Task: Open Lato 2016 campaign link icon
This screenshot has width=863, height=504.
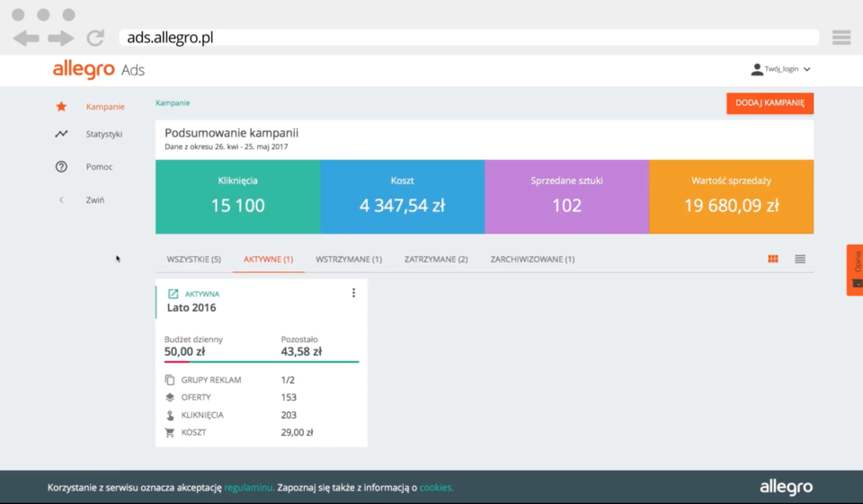Action: tap(173, 294)
